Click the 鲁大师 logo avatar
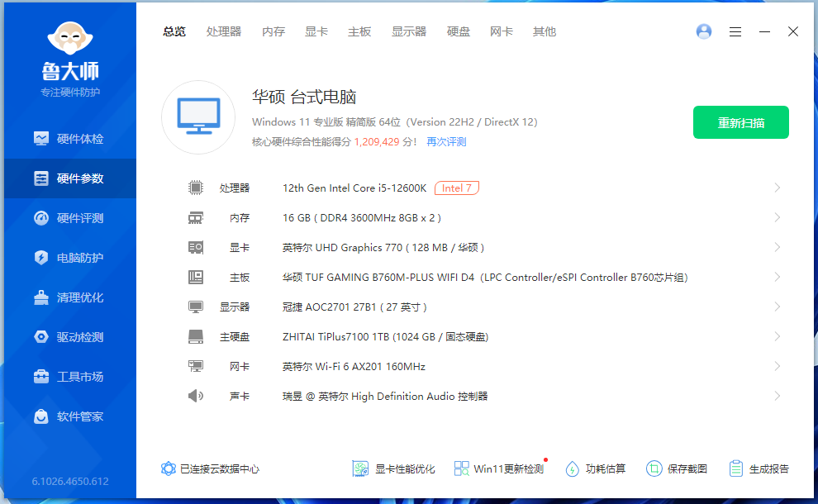This screenshot has height=504, width=818. coord(70,38)
